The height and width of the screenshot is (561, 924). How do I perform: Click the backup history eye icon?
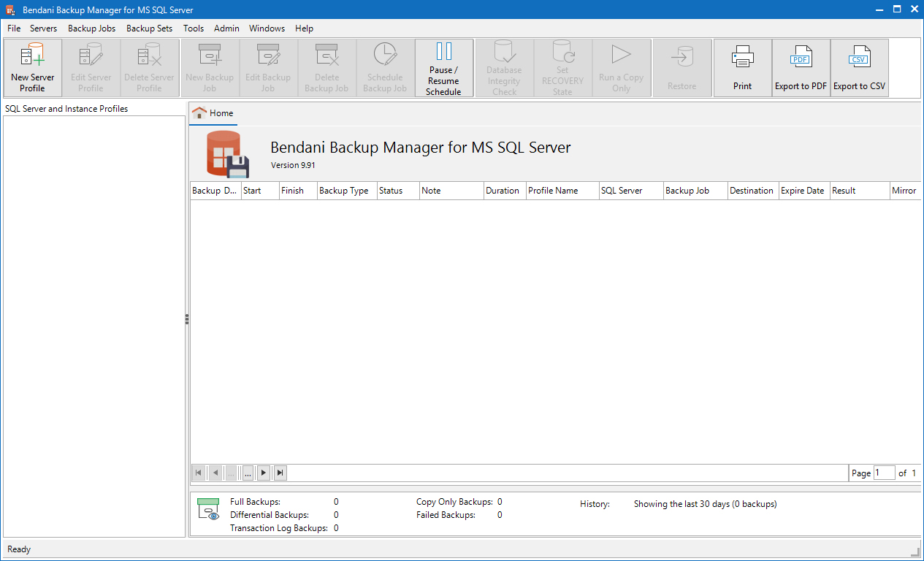point(208,509)
